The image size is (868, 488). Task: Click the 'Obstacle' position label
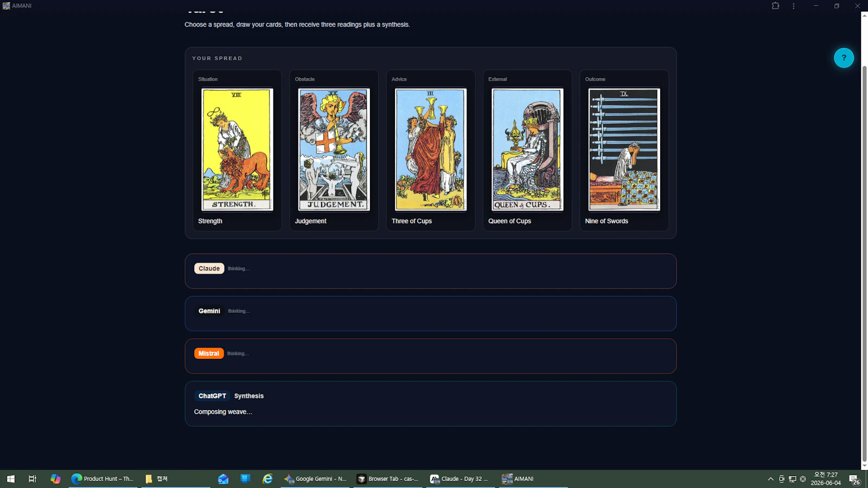click(304, 79)
